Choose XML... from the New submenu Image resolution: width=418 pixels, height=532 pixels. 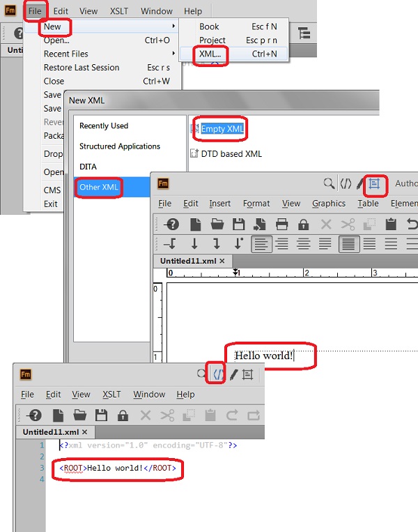(x=210, y=54)
